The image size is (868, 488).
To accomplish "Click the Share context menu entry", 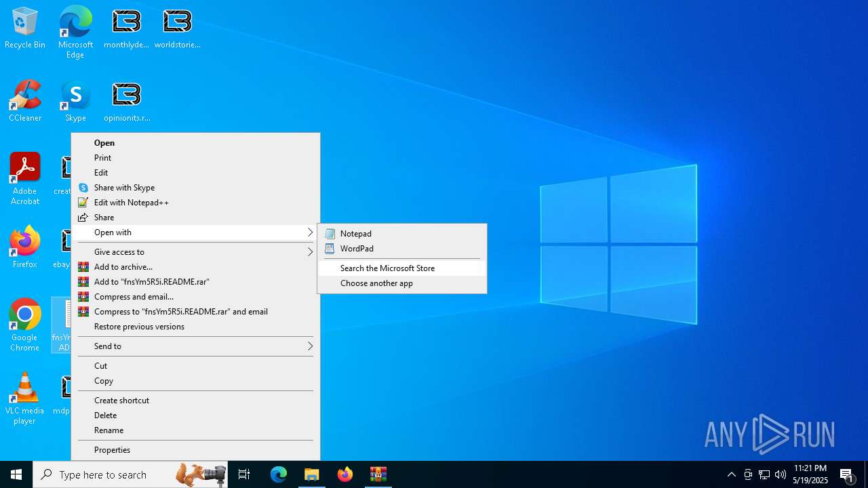I will pos(195,218).
